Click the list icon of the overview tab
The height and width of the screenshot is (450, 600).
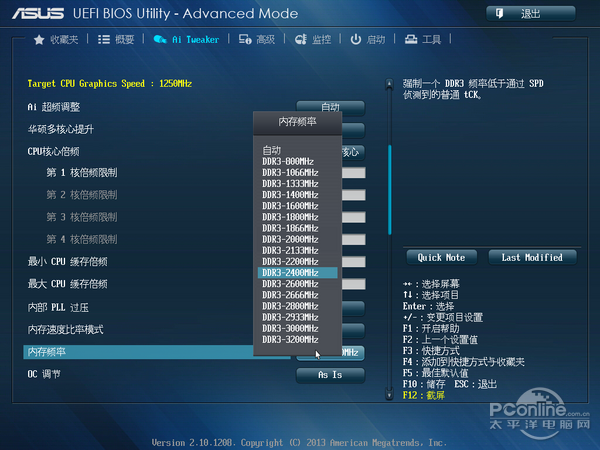(104, 39)
